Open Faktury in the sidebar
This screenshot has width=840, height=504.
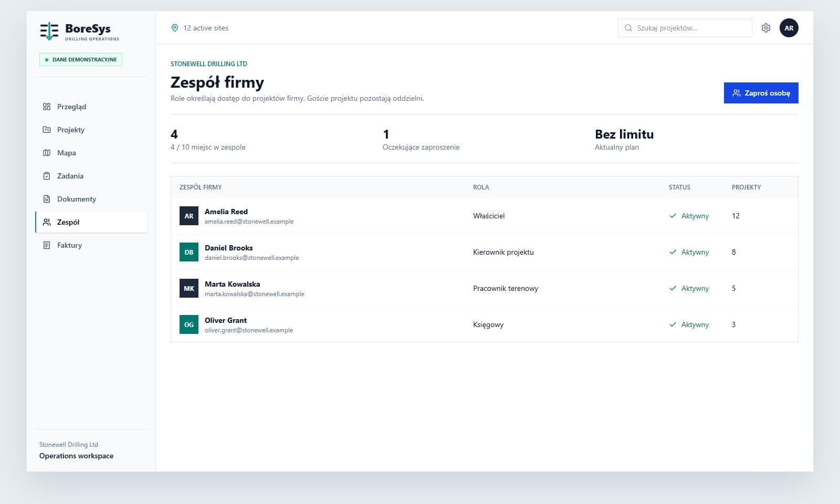tap(91, 245)
